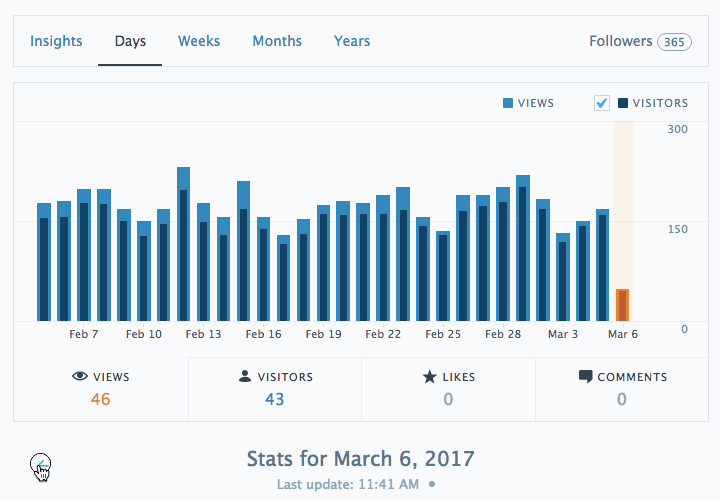Show the Visitors stat of 43
Viewport: 720px width, 500px height.
pyautogui.click(x=275, y=389)
